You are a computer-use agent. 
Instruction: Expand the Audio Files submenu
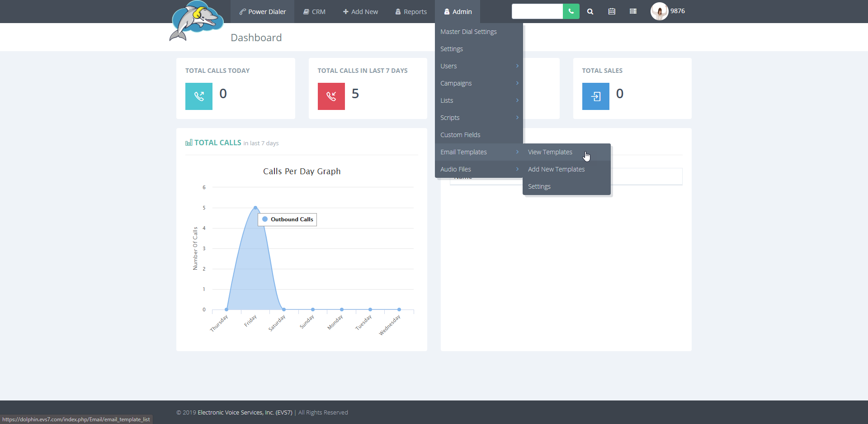point(479,169)
